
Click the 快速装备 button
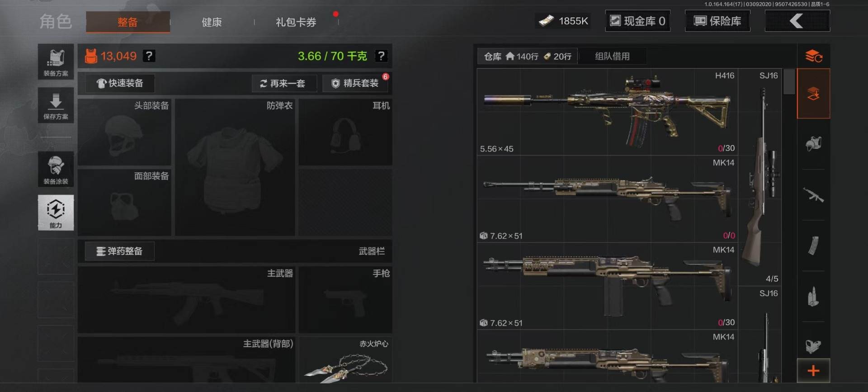coord(120,83)
